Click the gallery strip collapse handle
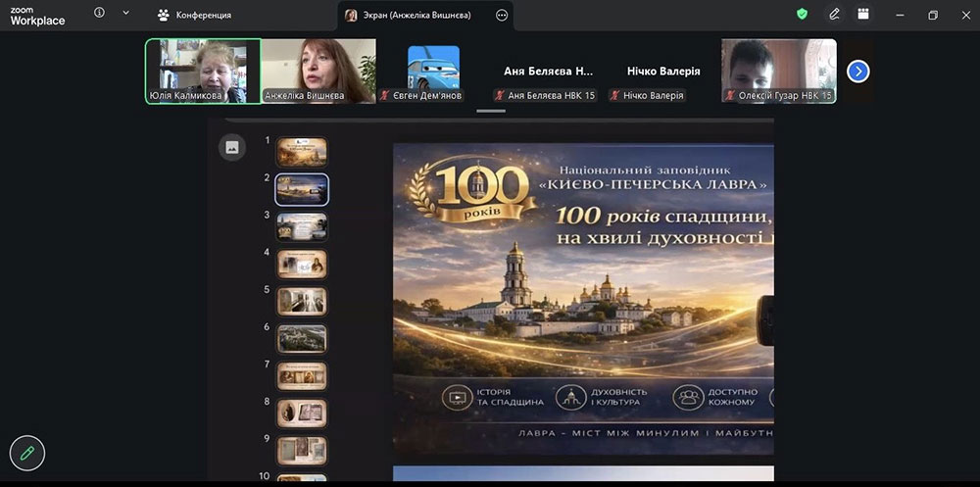 (x=491, y=111)
